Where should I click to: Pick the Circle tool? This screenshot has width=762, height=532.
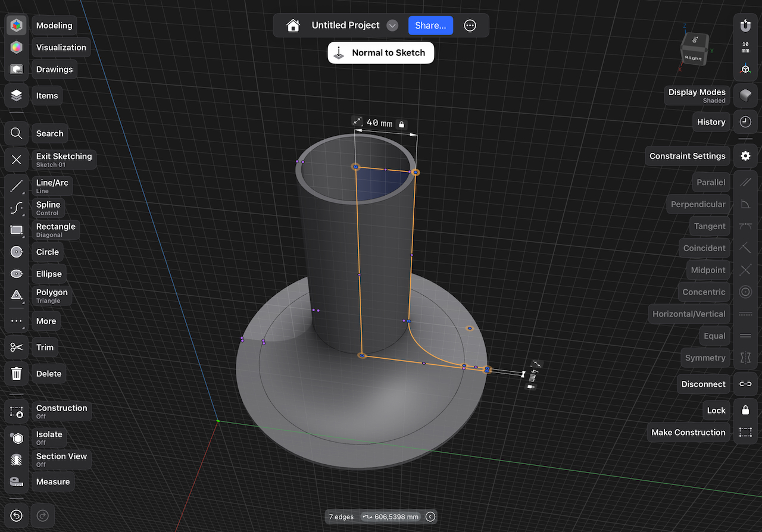17,252
